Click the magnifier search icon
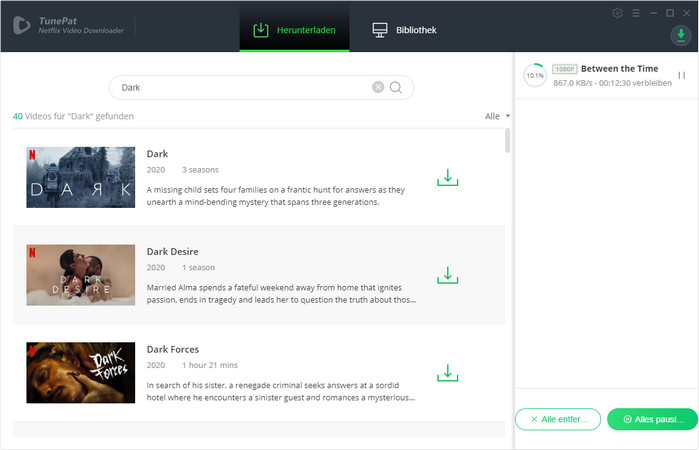The height and width of the screenshot is (450, 699). [x=396, y=87]
